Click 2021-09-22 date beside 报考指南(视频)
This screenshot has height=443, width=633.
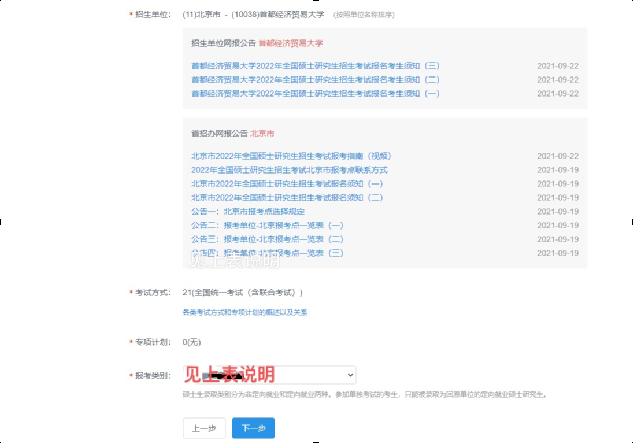(x=558, y=156)
